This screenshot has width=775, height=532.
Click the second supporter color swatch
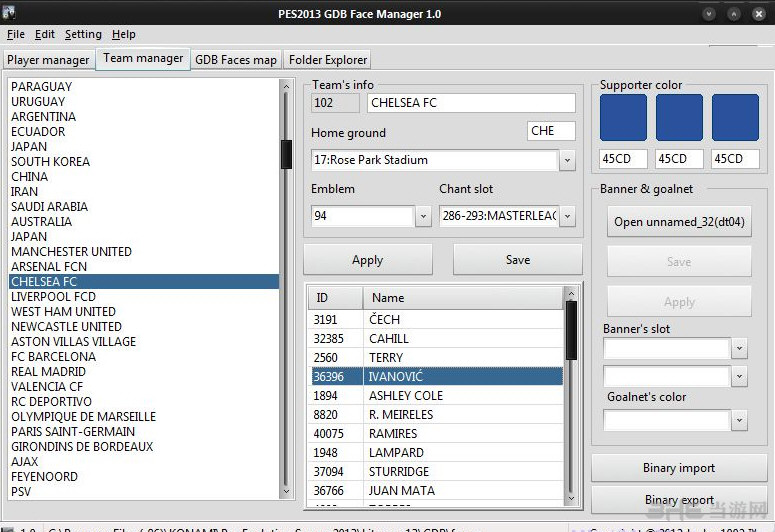pyautogui.click(x=679, y=118)
